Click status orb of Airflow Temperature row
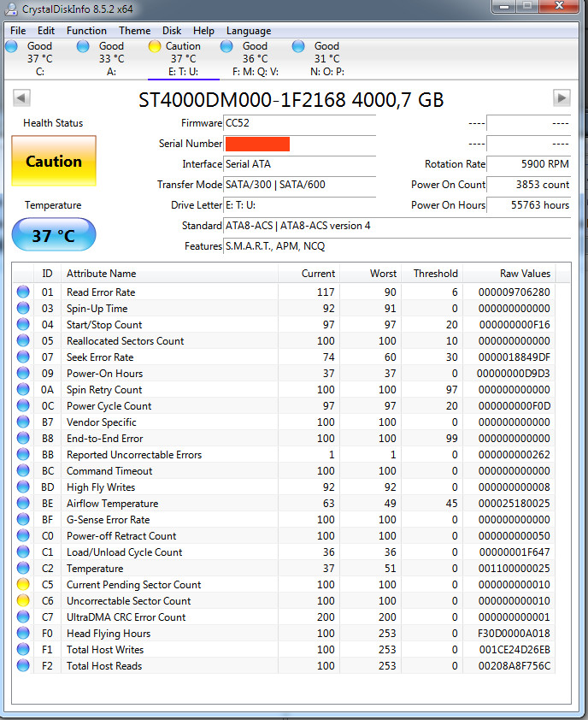This screenshot has height=720, width=588. point(23,504)
